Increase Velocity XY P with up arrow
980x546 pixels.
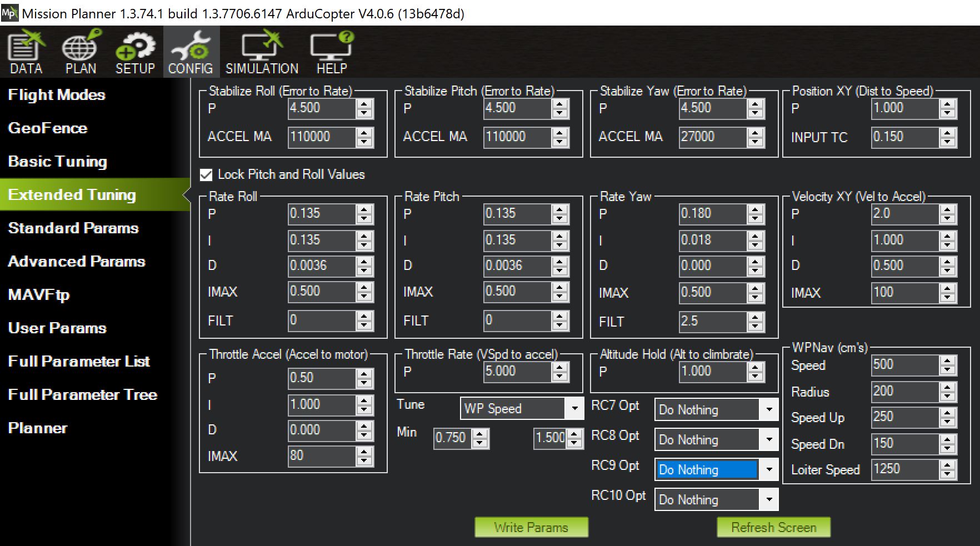coord(948,209)
